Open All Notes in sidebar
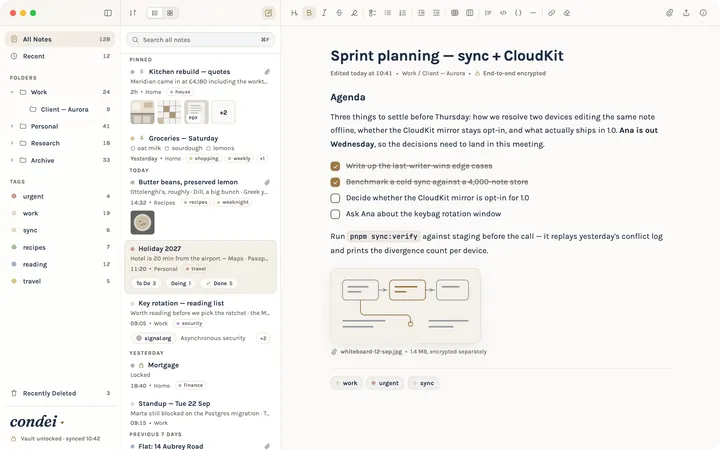The height and width of the screenshot is (450, 720). [60, 39]
